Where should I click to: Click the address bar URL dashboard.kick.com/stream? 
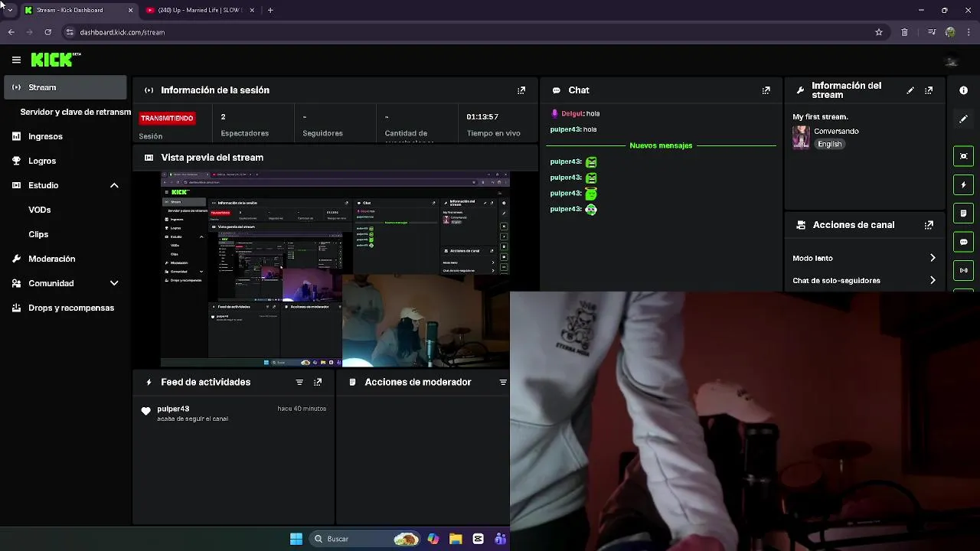(122, 32)
